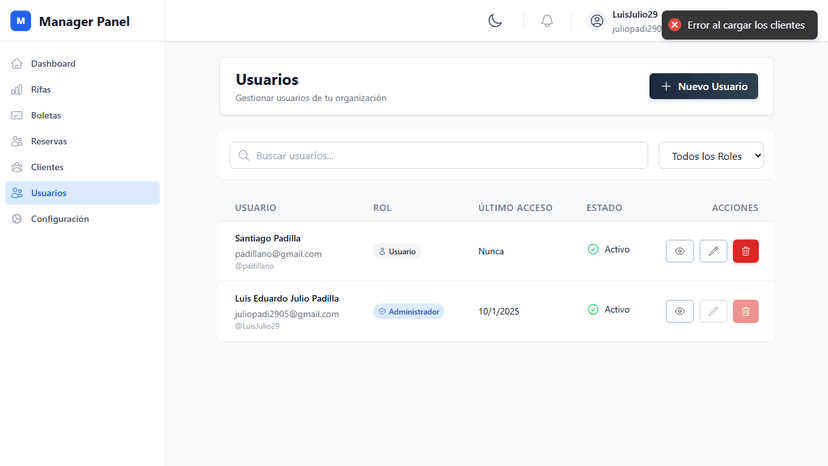View Luis Eduardo Julio Padilla details
Viewport: 828px width, 466px height.
coord(679,312)
